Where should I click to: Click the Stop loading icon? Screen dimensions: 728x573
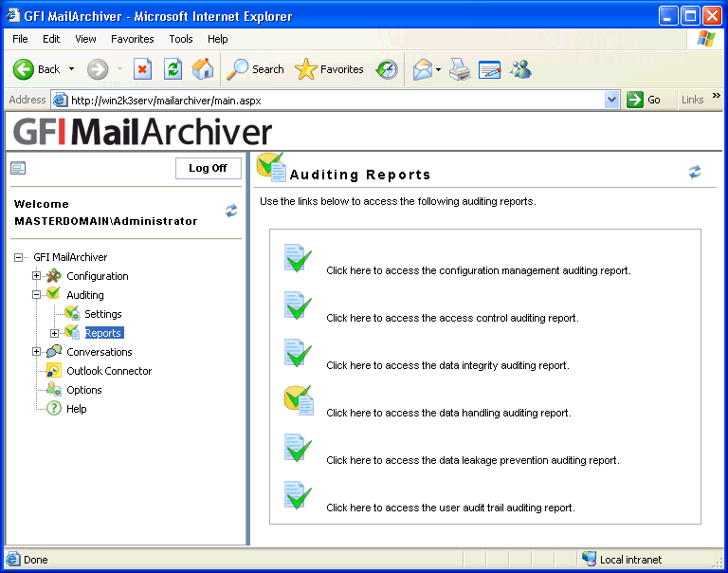point(142,69)
